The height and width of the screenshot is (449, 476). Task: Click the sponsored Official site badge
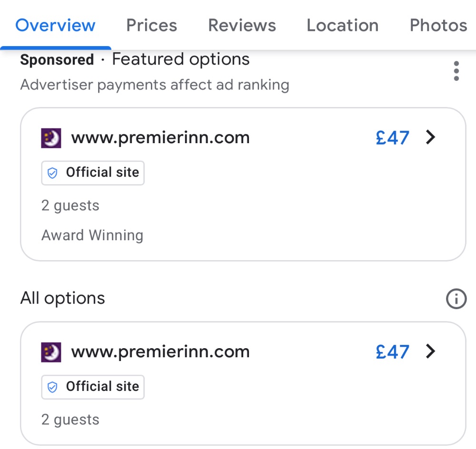click(93, 173)
